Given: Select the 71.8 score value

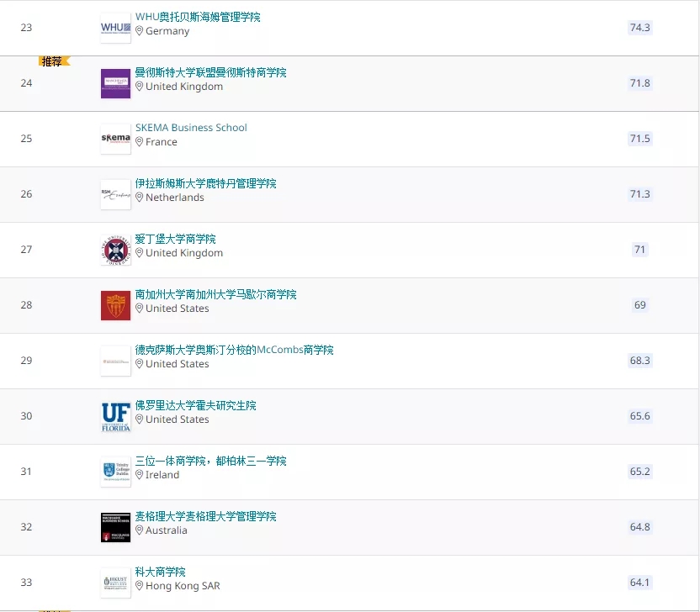Looking at the screenshot, I should click(639, 83).
